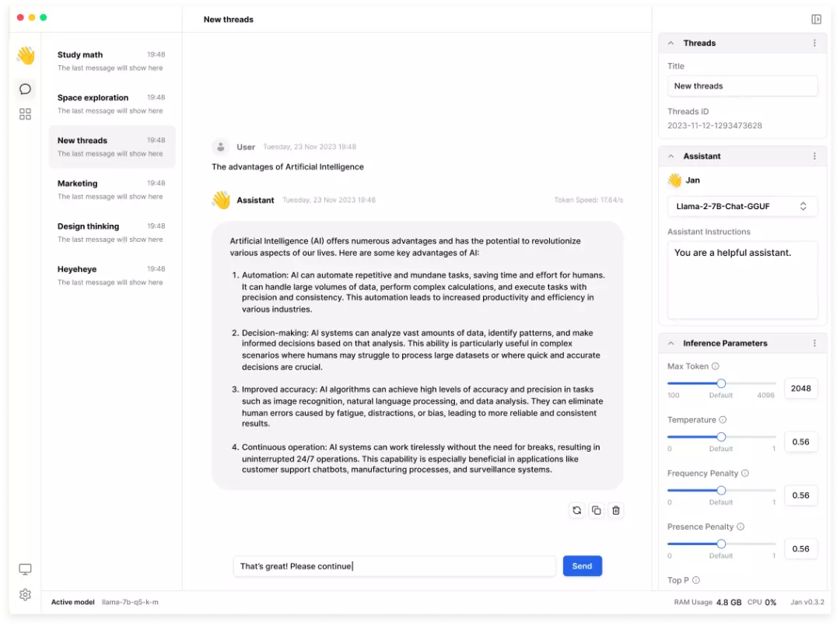The width and height of the screenshot is (840, 626).
Task: Open the Llama-2-7B-Chat-GGUF model dropdown
Action: point(742,206)
